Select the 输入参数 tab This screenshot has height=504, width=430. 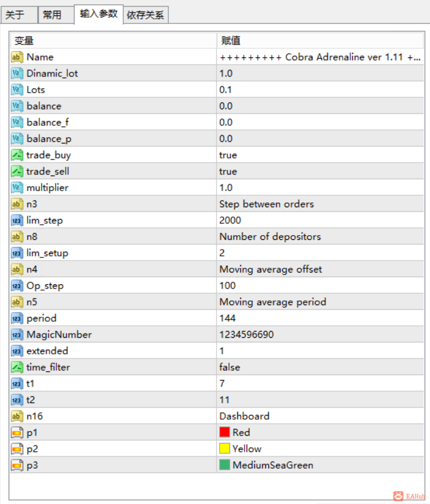pyautogui.click(x=98, y=14)
